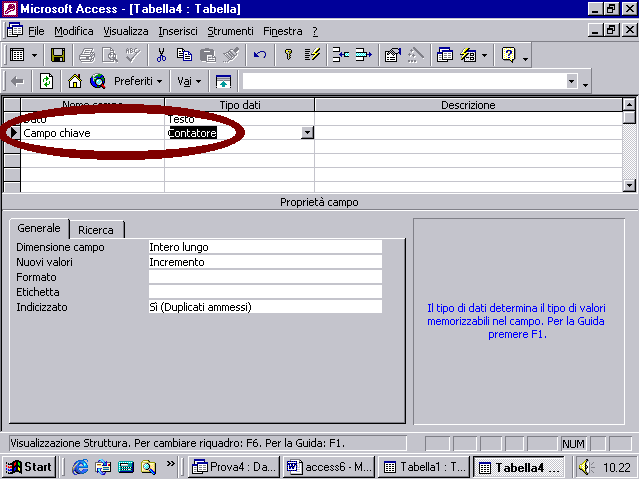Click the Paste clipboard icon
Viewport: 639px width, 479px height.
[x=207, y=55]
